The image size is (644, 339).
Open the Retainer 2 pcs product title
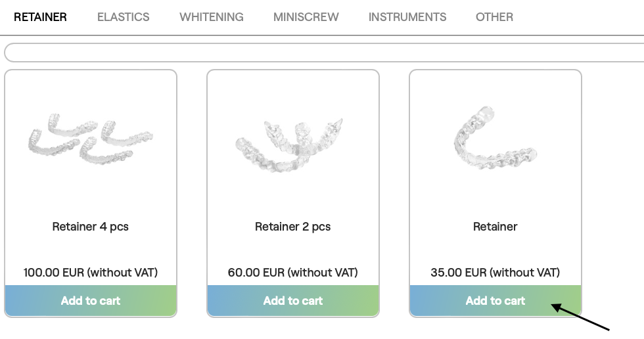293,227
